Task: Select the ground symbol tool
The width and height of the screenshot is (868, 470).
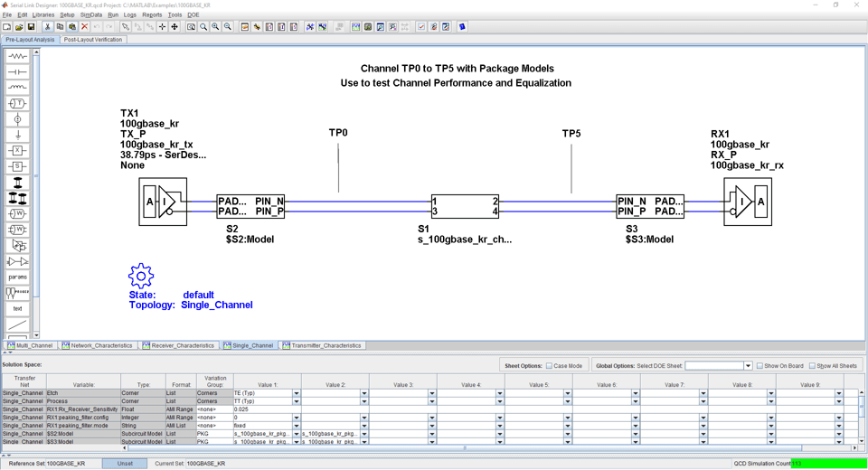Action: [x=17, y=135]
